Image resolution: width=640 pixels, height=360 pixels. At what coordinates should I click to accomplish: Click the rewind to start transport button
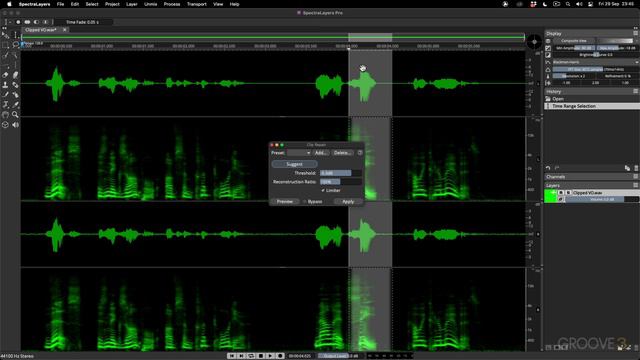[x=231, y=356]
